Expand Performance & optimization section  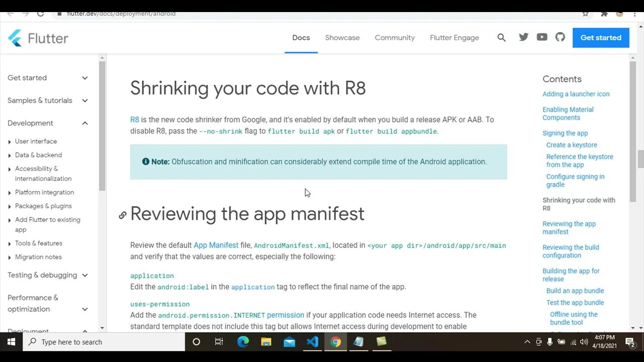click(48, 303)
